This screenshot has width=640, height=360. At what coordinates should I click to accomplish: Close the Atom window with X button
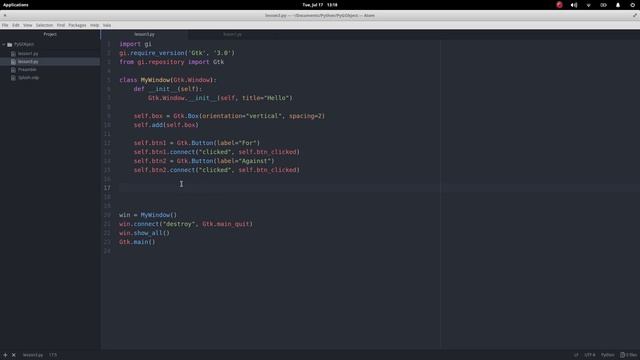(5, 16)
